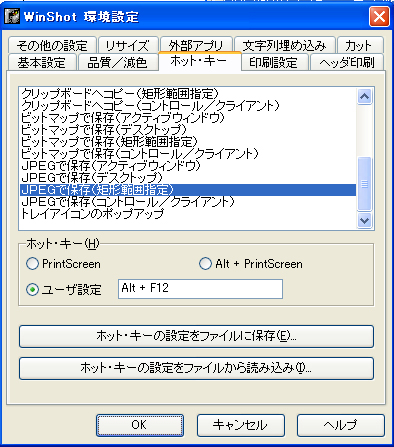394x447 pixels.
Task: Click the scrollbar up arrow in list
Action: coord(364,97)
